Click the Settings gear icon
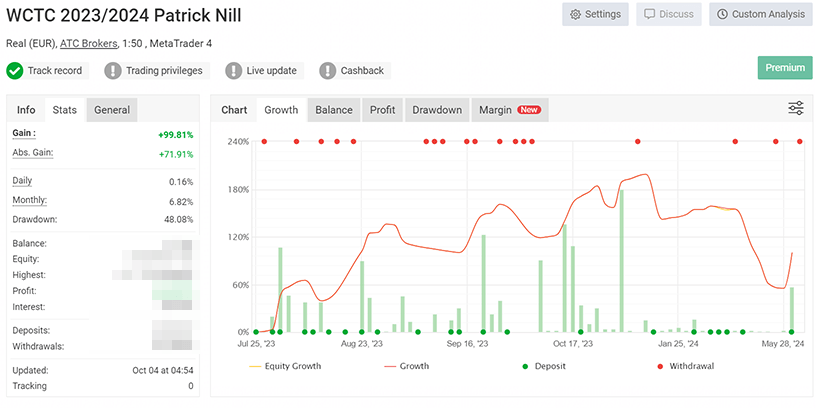 (576, 15)
